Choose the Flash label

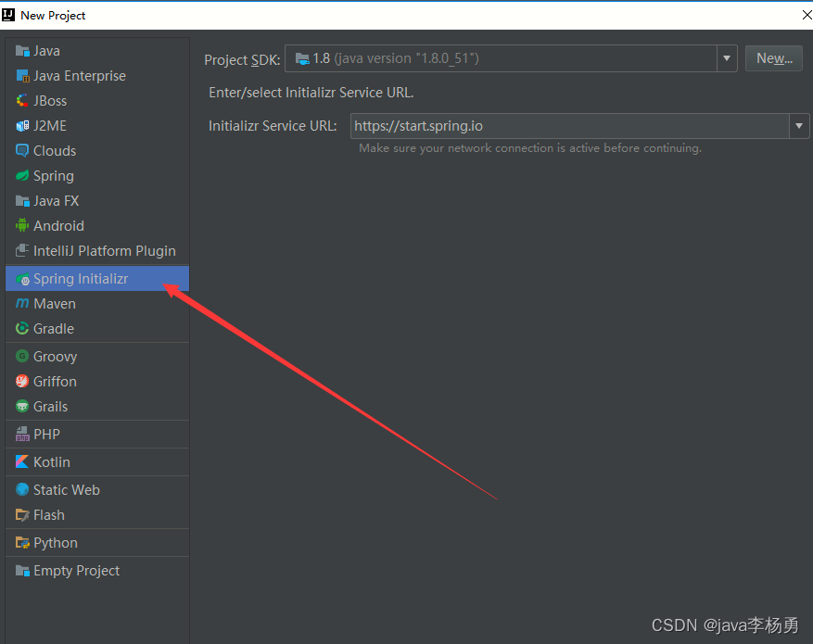click(x=49, y=515)
